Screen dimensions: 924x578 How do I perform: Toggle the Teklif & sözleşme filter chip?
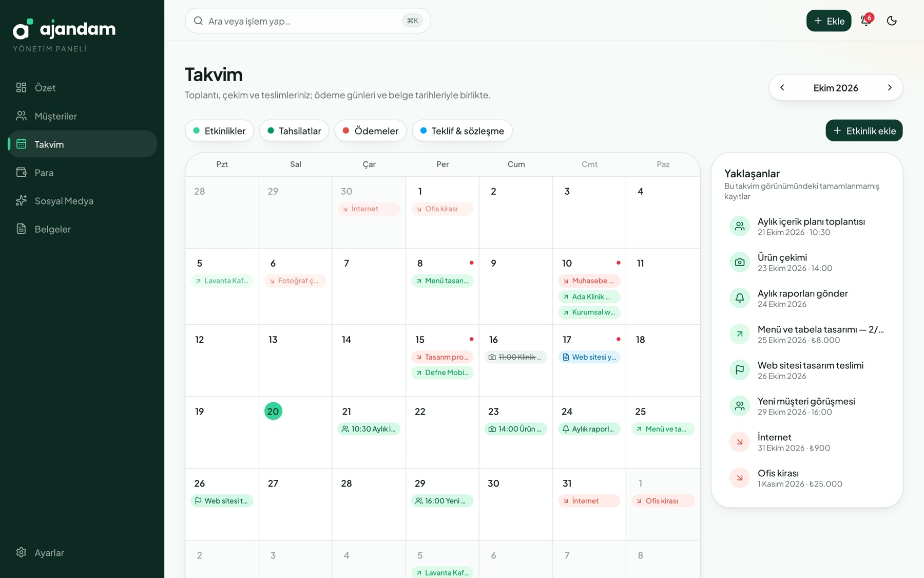[x=462, y=130]
